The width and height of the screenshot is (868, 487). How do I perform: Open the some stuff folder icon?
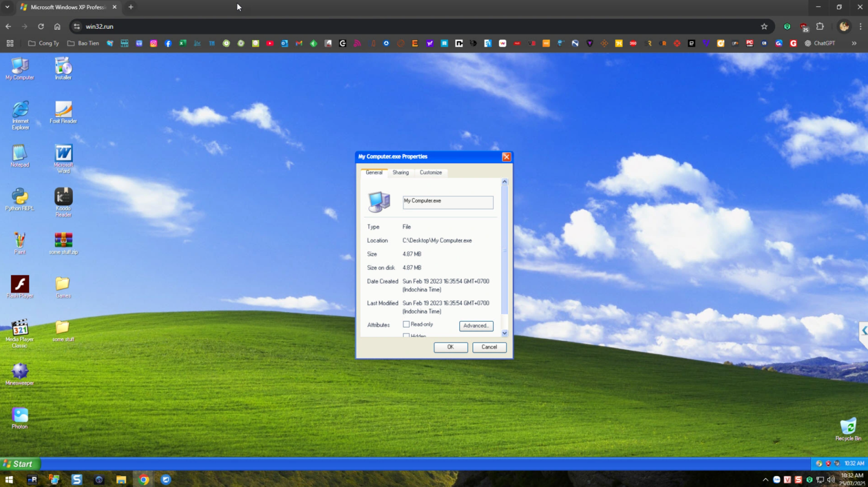click(63, 330)
